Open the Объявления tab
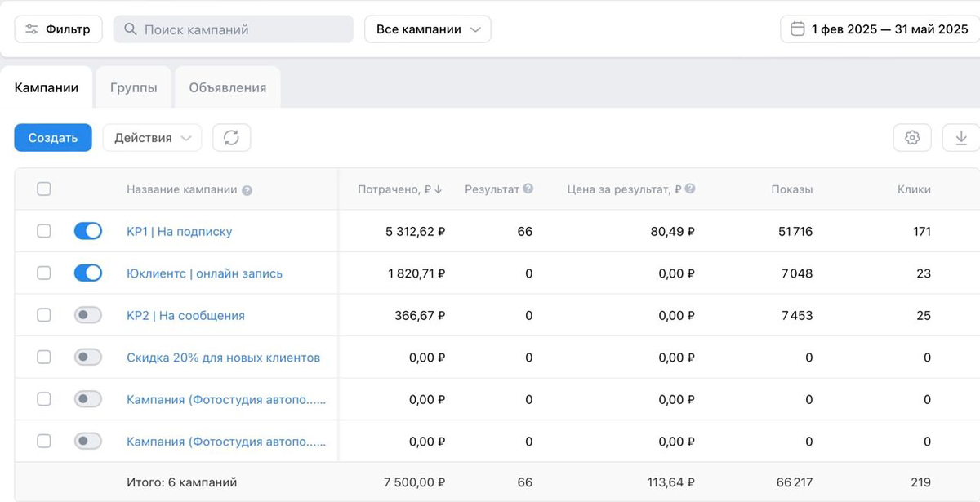Viewport: 980px width, 502px height. pyautogui.click(x=227, y=86)
